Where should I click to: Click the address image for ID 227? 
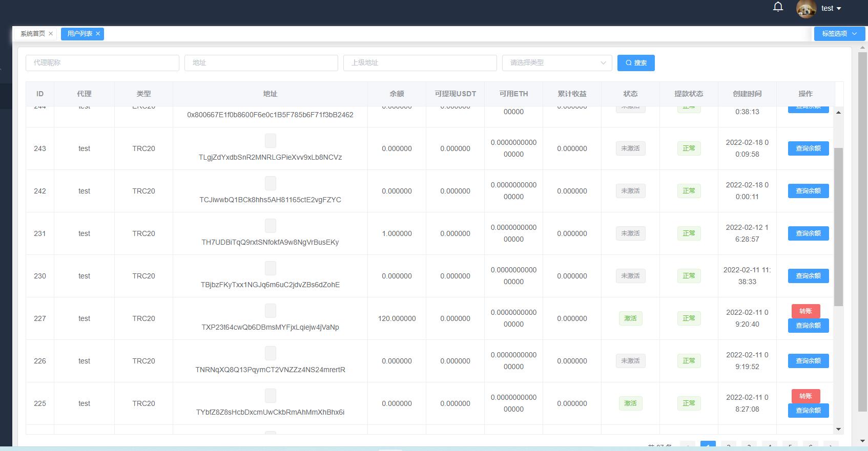270,311
